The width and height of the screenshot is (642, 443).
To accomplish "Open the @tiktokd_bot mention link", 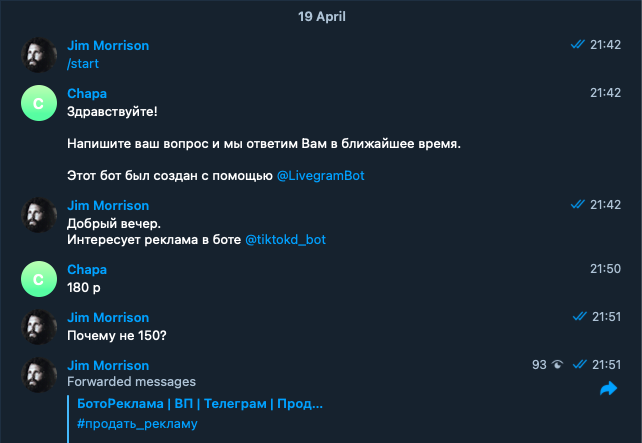I will coord(285,240).
